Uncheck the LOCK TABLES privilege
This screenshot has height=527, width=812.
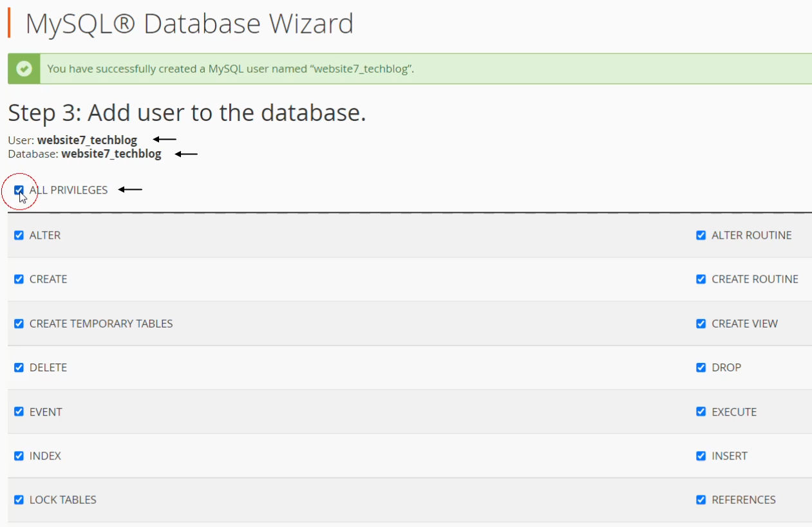point(19,500)
